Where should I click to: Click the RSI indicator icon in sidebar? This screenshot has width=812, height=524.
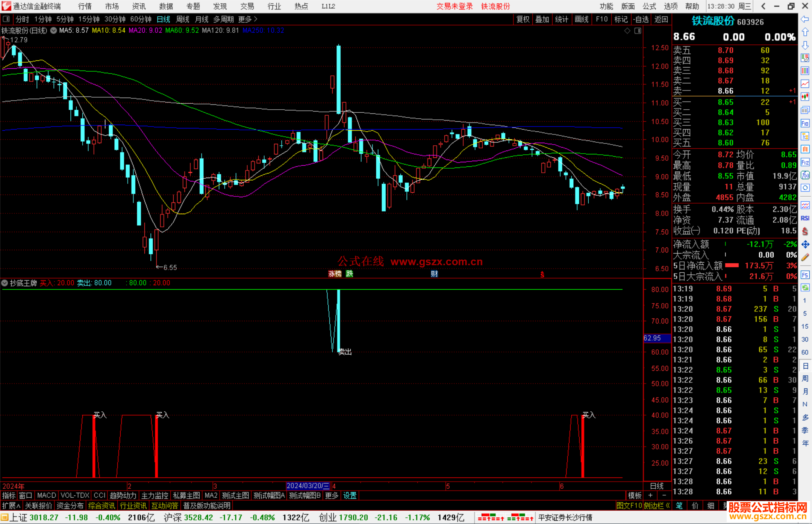point(805,218)
